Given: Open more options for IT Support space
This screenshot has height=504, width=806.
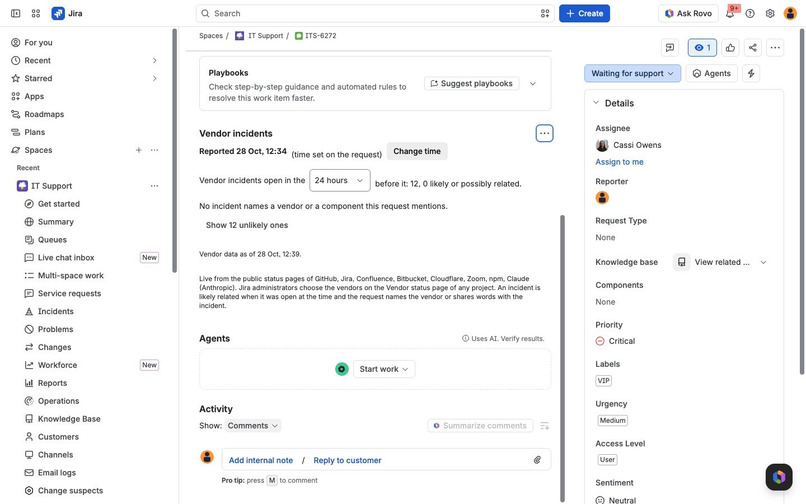Looking at the screenshot, I should (154, 186).
